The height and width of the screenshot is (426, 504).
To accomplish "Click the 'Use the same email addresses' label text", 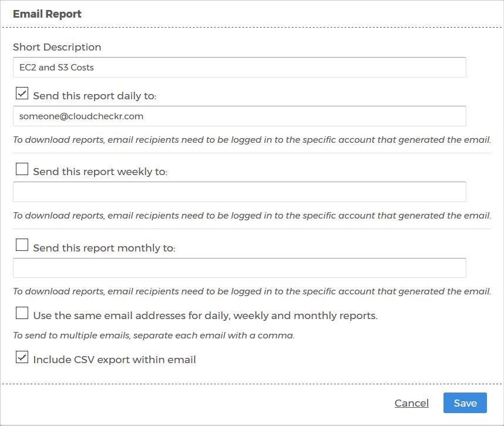I will (206, 316).
